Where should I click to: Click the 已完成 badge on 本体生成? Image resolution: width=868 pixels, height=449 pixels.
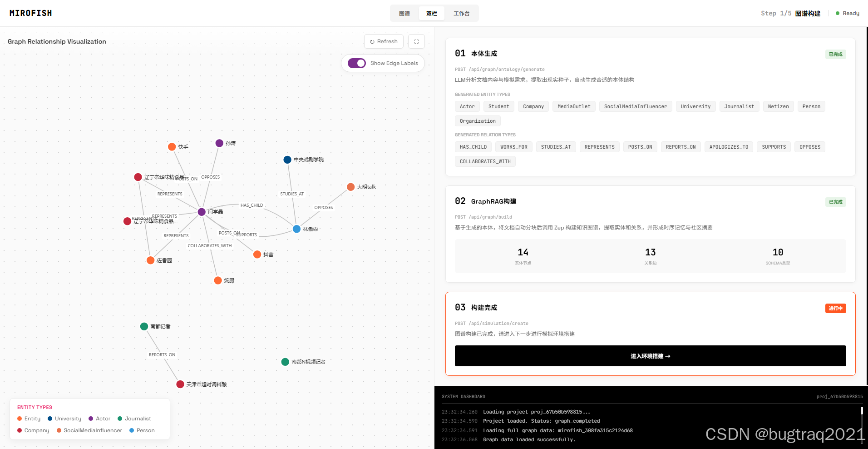pos(836,55)
